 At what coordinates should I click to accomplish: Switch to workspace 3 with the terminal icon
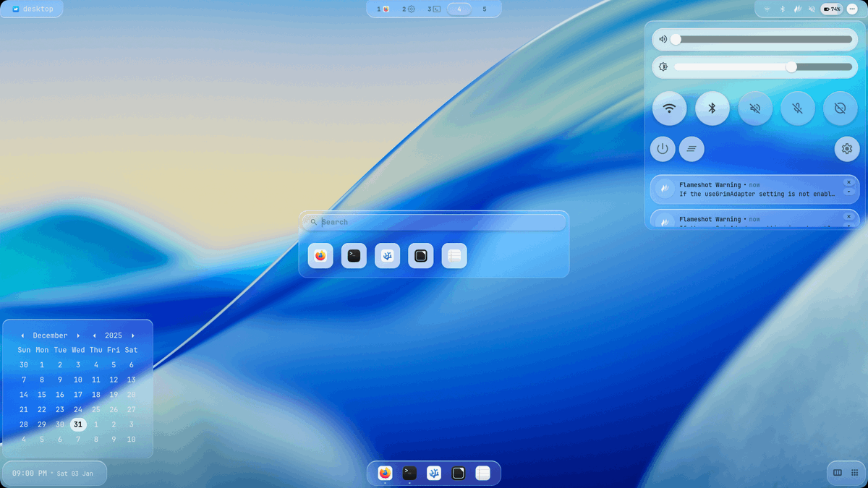click(434, 9)
